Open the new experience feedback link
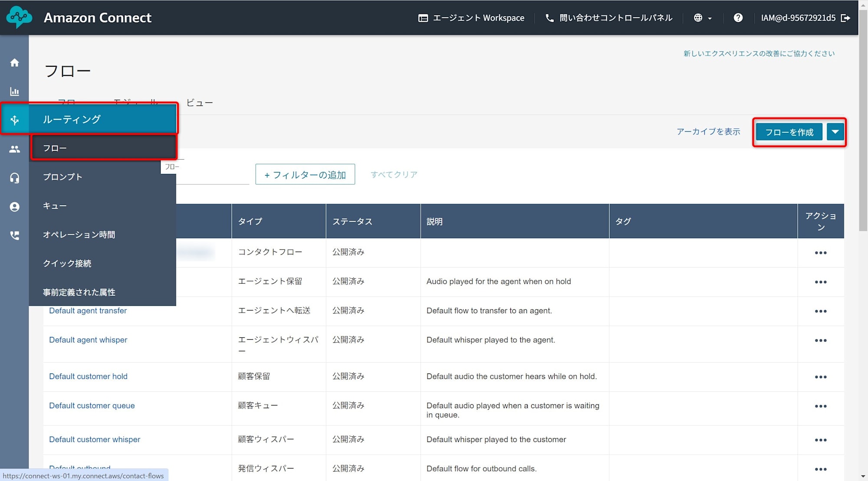 coord(759,53)
